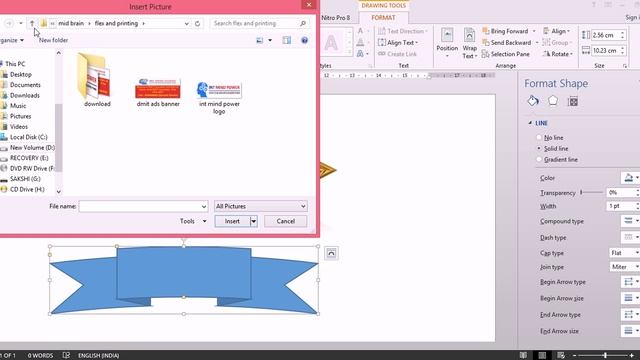The image size is (640, 360).
Task: Send Backward the selected shape
Action: (507, 42)
